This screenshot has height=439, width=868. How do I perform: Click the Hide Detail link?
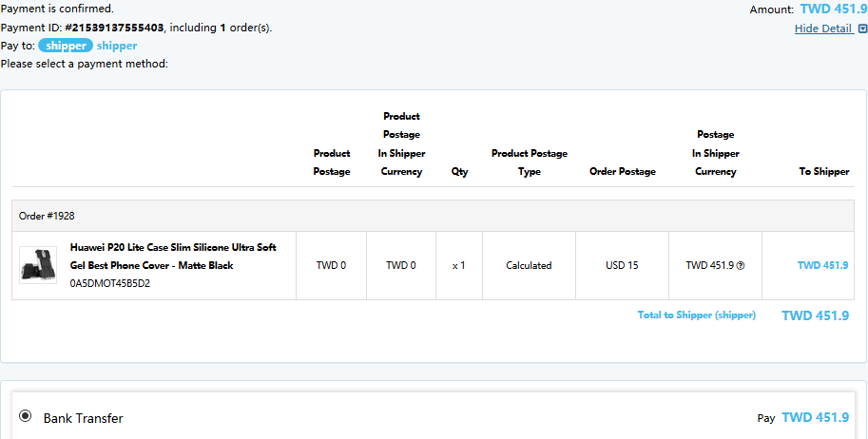(x=823, y=29)
